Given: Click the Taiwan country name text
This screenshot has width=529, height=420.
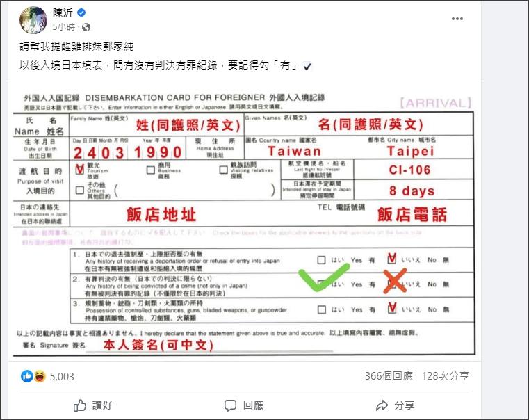Looking at the screenshot, I should pos(295,151).
